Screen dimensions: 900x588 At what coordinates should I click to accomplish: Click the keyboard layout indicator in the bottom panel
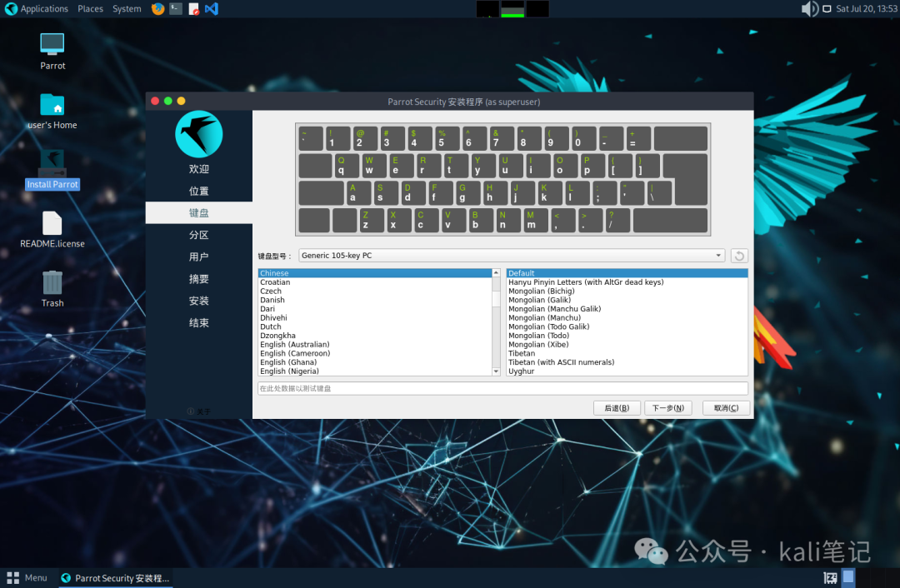(831, 578)
